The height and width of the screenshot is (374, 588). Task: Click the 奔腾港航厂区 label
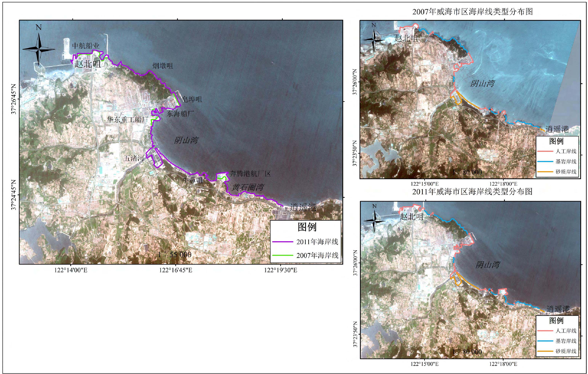pos(250,174)
